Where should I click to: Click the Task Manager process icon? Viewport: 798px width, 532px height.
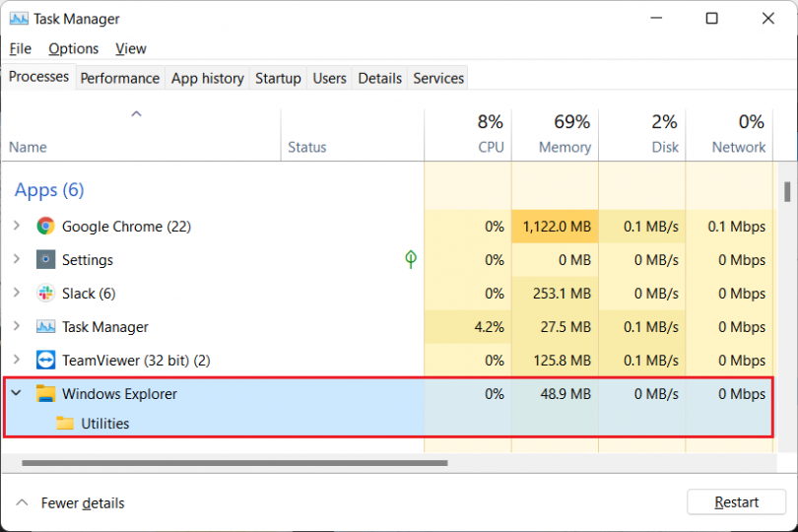[45, 327]
